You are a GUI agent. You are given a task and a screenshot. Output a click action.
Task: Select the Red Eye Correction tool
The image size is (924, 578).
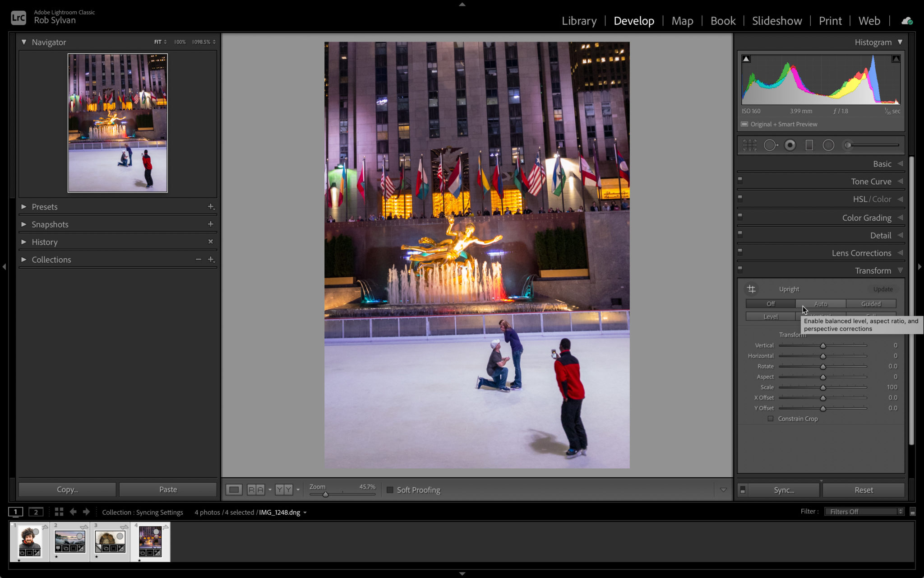point(790,144)
